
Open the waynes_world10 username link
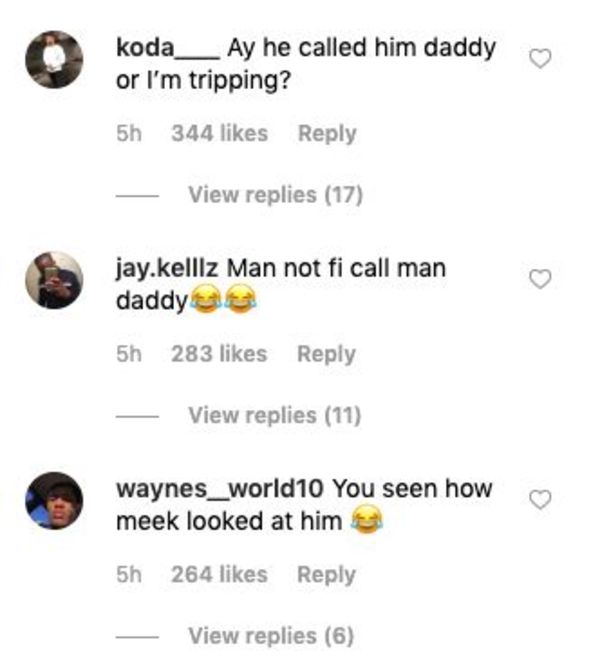(220, 489)
